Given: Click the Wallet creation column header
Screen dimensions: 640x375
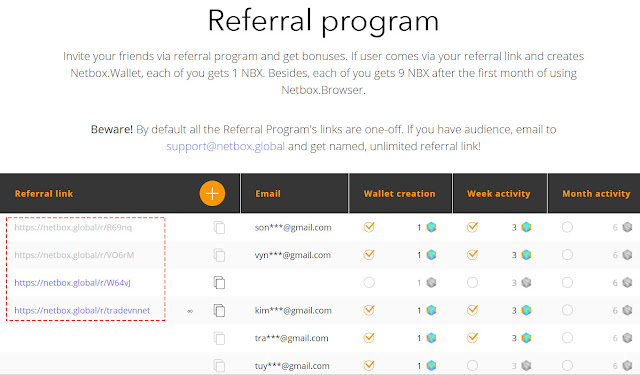Looking at the screenshot, I should (x=399, y=193).
